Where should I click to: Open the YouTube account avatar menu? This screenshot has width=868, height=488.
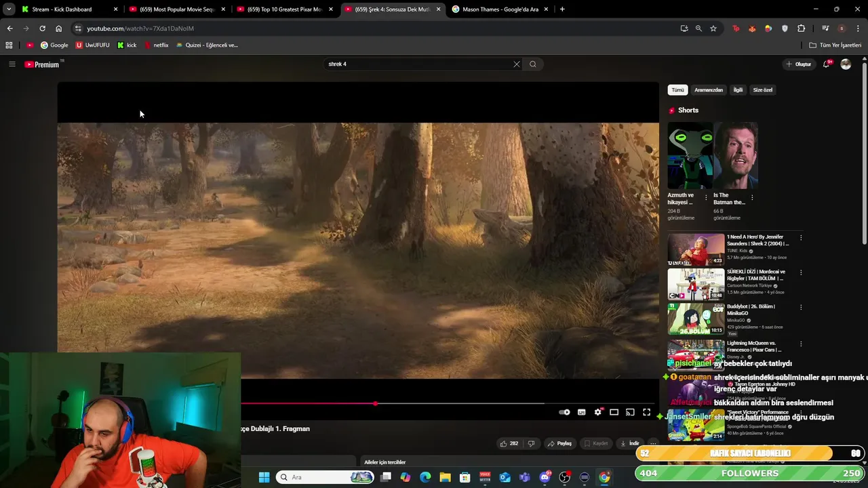pos(846,64)
